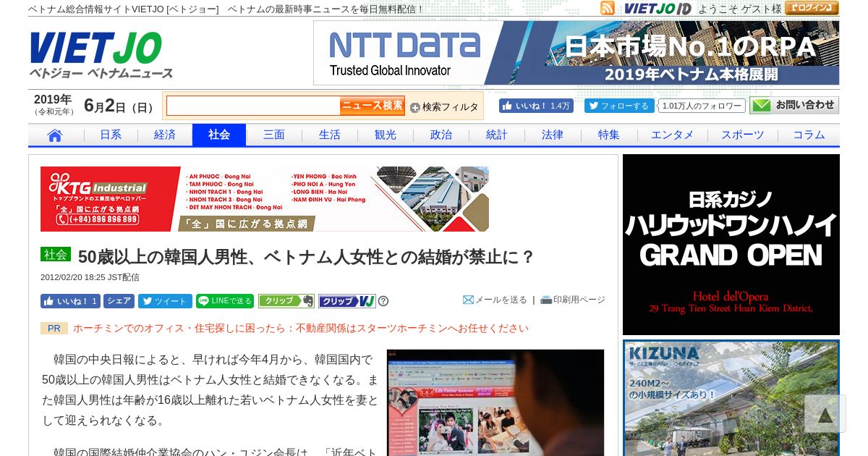
Task: Open the 経済 tab
Action: tap(165, 135)
